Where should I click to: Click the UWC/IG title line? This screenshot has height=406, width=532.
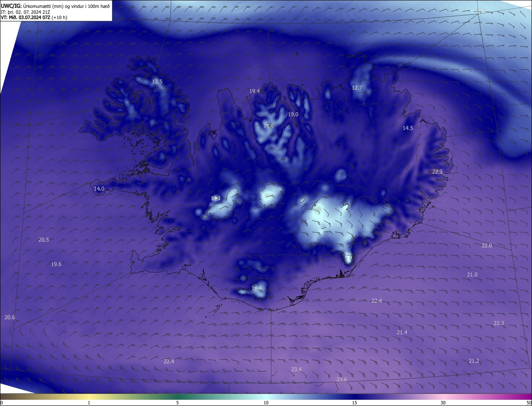[x=55, y=6]
